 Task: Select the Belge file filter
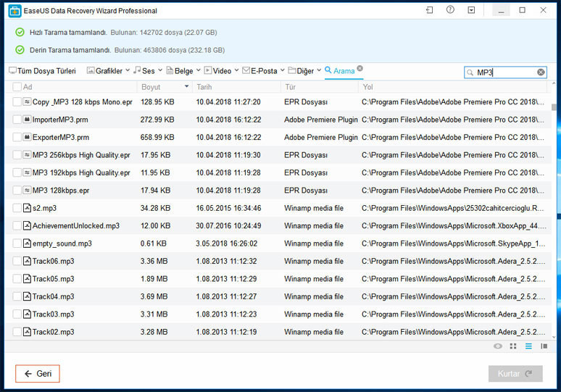(180, 71)
